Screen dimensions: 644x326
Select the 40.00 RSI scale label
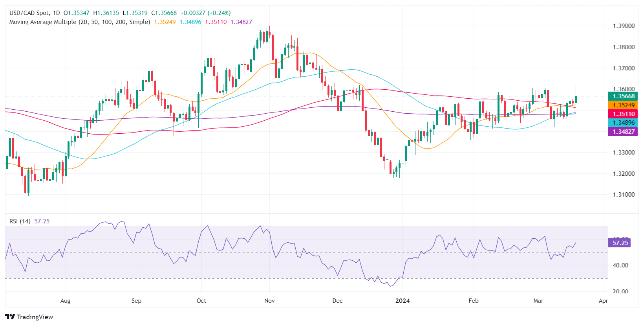point(620,265)
